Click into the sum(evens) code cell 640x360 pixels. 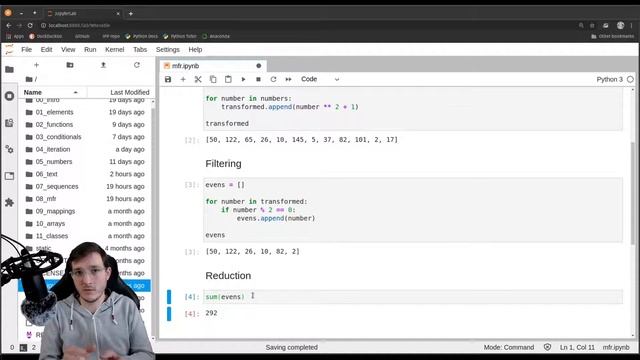pos(413,297)
